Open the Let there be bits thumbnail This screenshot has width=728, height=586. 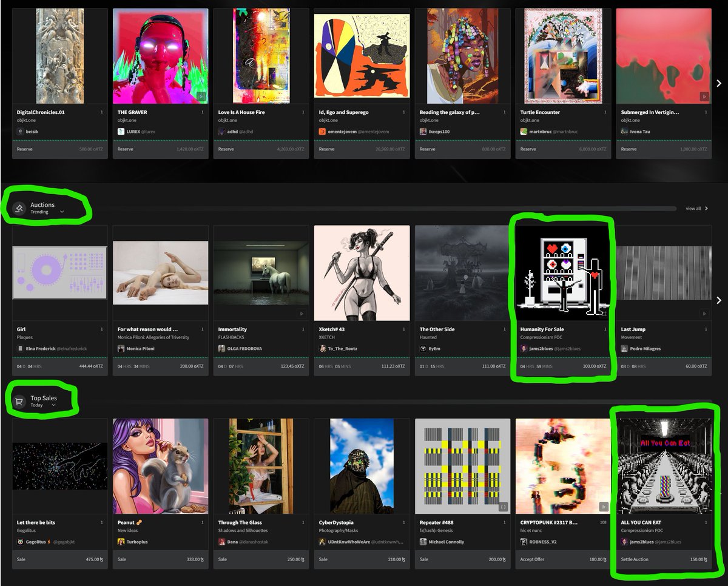pos(59,466)
